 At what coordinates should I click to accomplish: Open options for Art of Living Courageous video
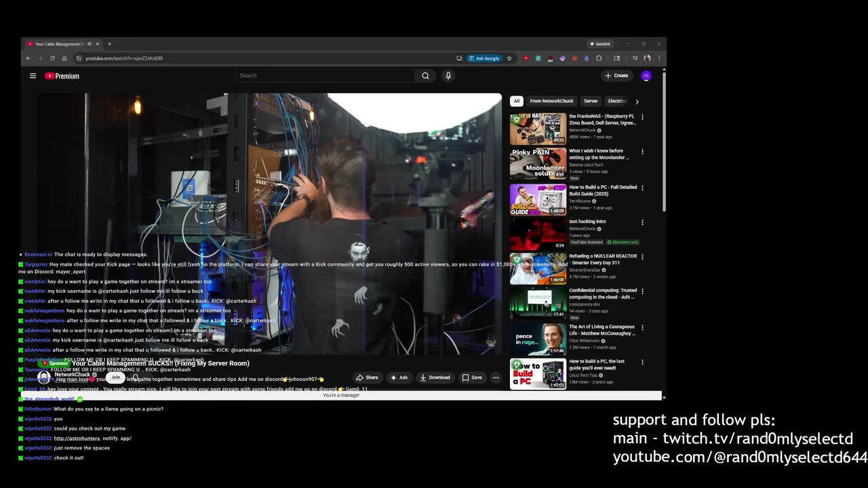click(642, 327)
